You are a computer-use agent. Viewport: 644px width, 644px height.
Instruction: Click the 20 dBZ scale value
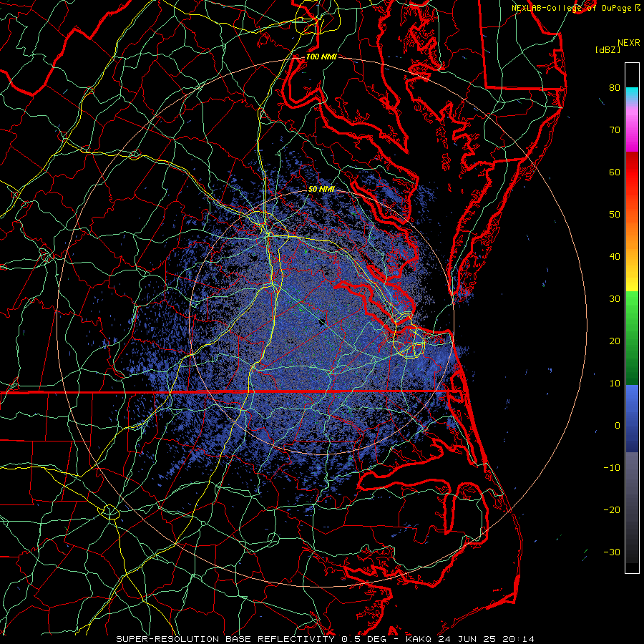tap(615, 341)
